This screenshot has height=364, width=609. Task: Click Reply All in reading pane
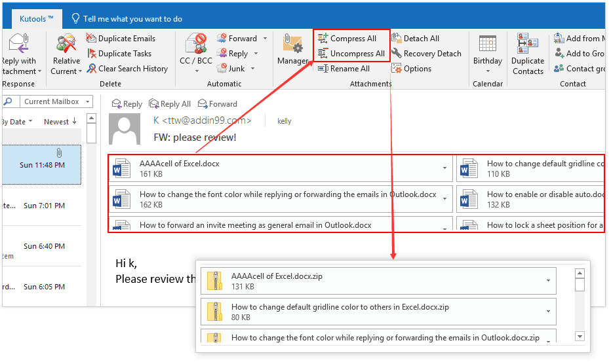[170, 103]
